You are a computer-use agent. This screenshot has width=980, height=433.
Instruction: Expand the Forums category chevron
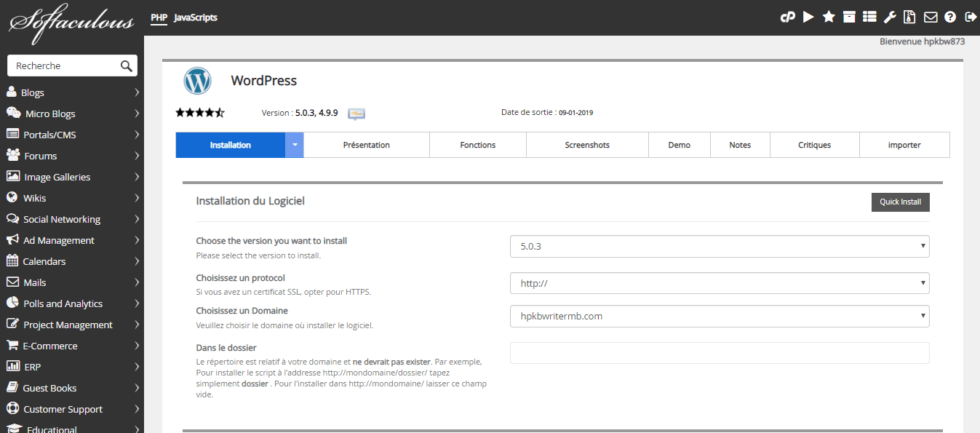click(x=137, y=156)
